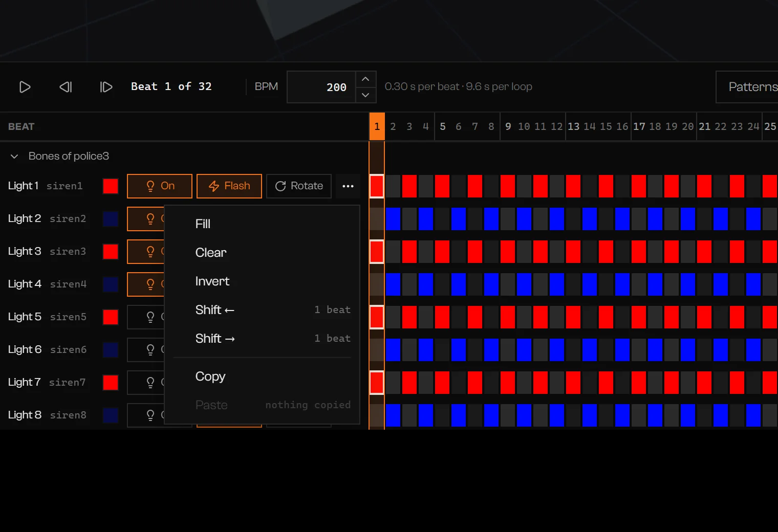Toggle Light 1 cell at beat 1
The width and height of the screenshot is (778, 532).
pos(377,186)
